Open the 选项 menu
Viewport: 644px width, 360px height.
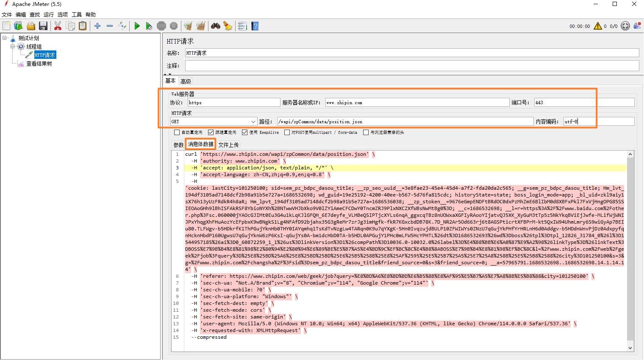63,14
